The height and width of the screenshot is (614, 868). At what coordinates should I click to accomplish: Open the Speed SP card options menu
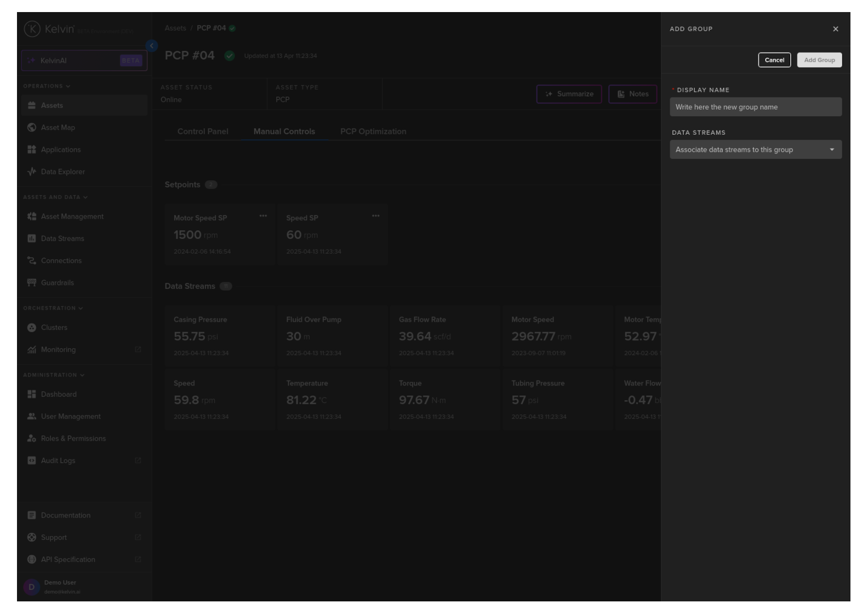pyautogui.click(x=375, y=216)
